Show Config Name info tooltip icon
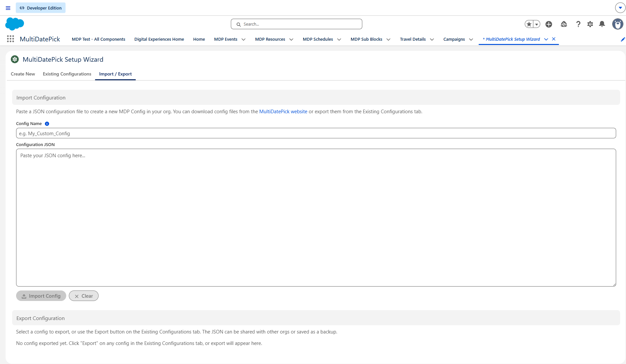The width and height of the screenshot is (626, 364). [x=47, y=124]
